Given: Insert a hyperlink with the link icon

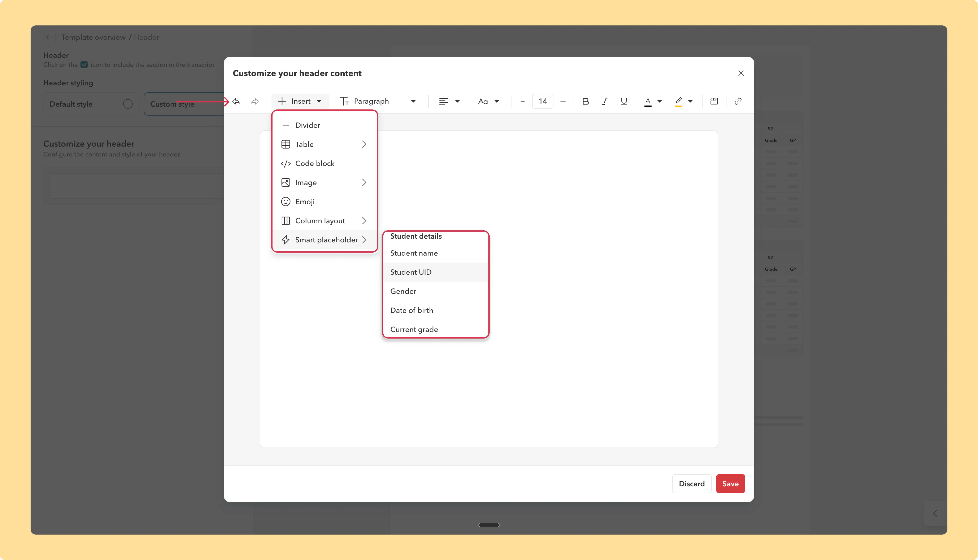Looking at the screenshot, I should pyautogui.click(x=738, y=101).
